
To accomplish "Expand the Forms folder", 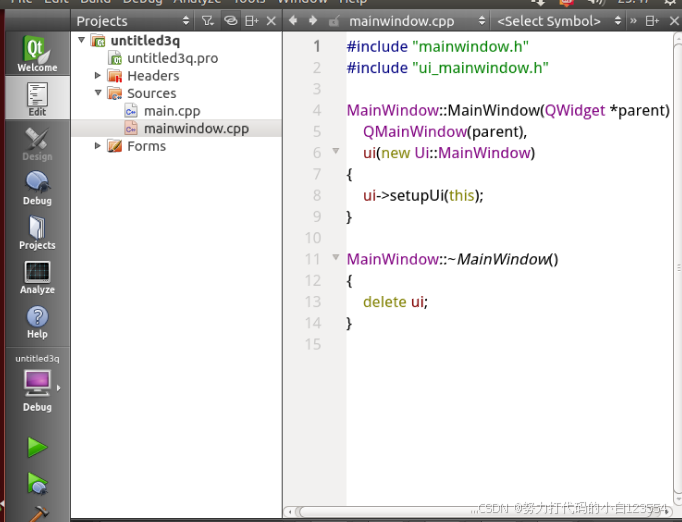I will pos(98,146).
